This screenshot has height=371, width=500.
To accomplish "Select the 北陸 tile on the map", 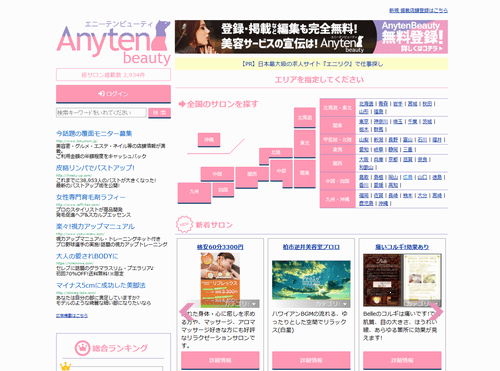I will coord(276,153).
